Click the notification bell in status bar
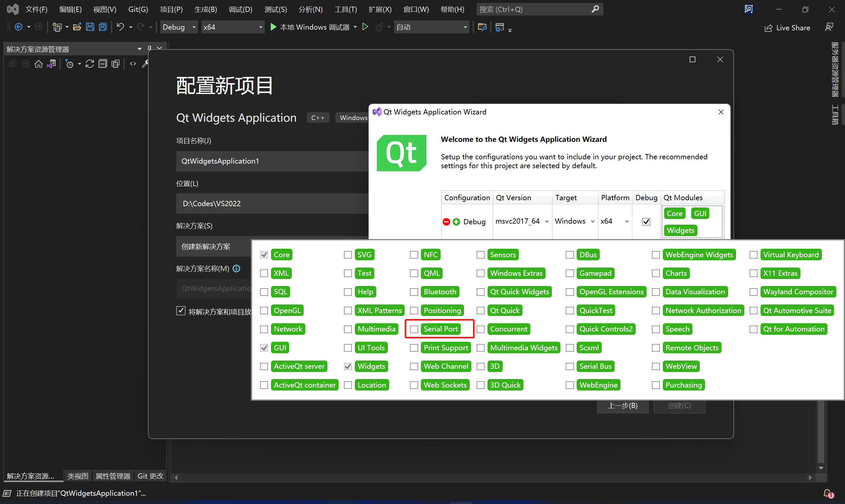The height and width of the screenshot is (504, 845). 828,493
